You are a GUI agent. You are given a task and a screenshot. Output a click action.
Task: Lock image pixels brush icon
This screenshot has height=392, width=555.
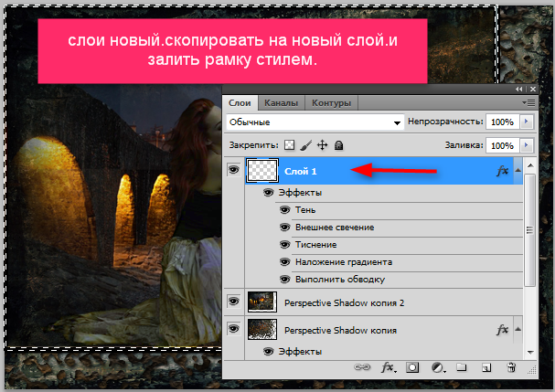pos(306,145)
